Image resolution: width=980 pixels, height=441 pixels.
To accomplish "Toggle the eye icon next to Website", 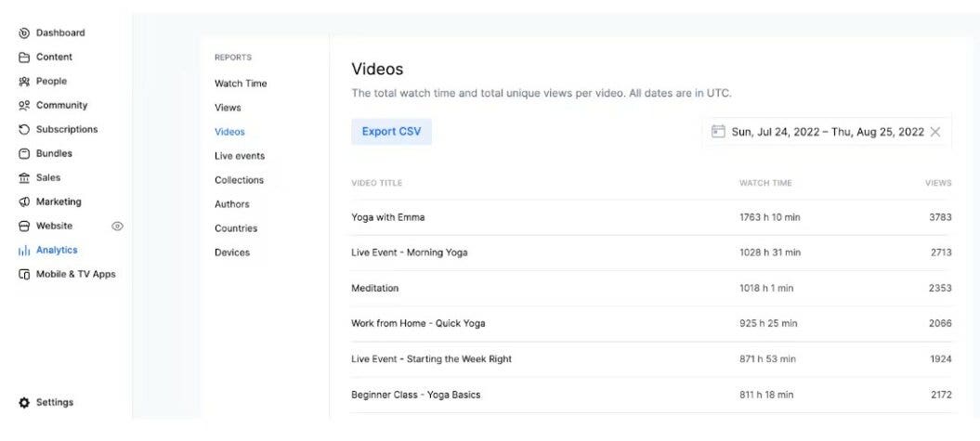I will pos(117,227).
